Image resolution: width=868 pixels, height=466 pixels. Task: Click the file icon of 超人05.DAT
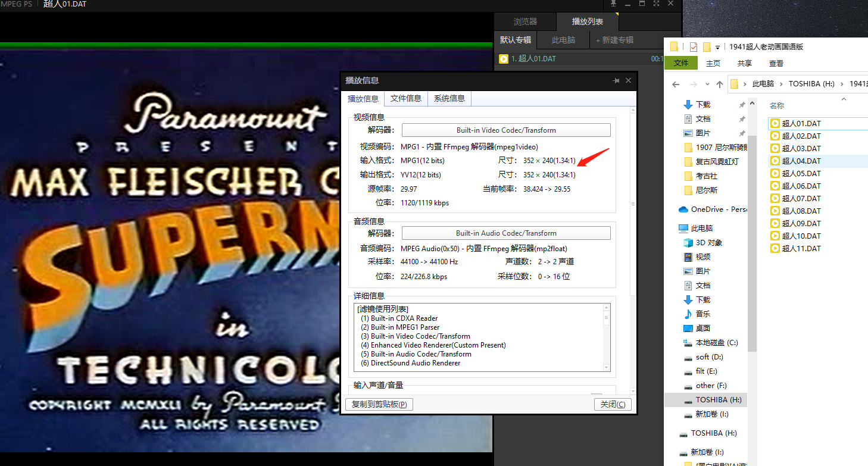(775, 173)
